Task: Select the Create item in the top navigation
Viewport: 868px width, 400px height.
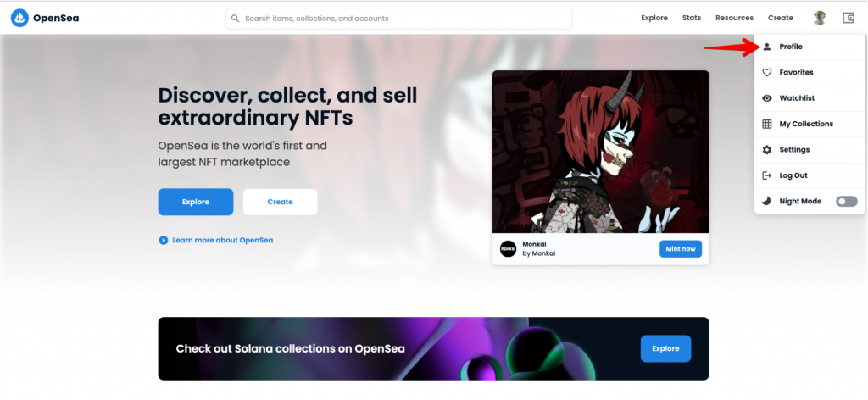Action: [781, 19]
